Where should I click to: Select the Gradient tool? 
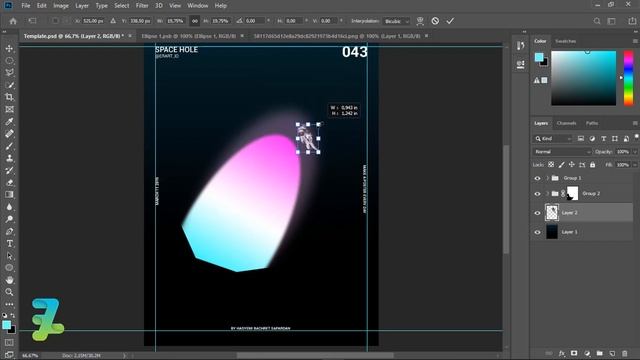(x=9, y=195)
